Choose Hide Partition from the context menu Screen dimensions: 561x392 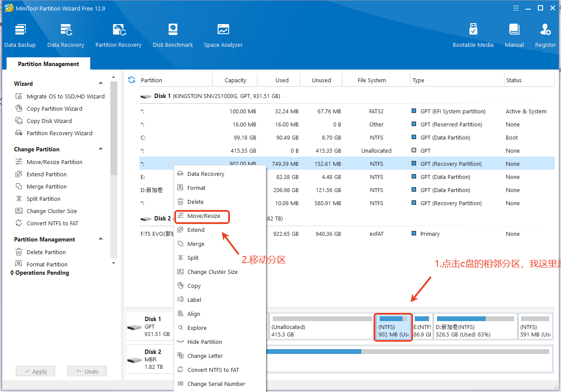pos(220,342)
